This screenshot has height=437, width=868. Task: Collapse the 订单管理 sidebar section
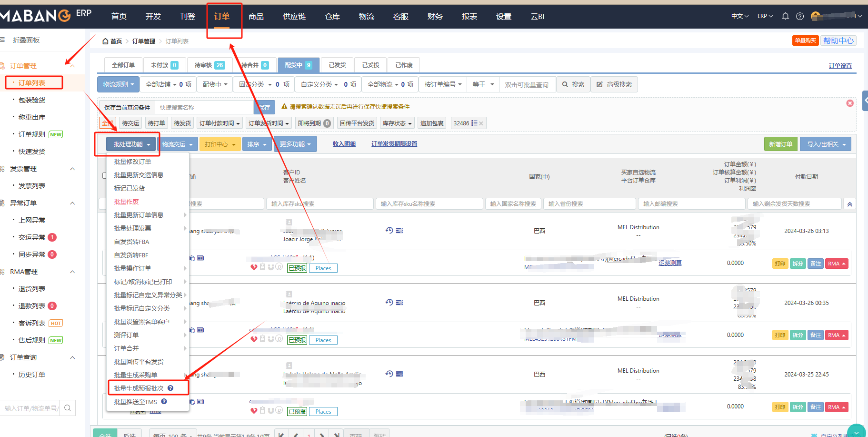(x=72, y=66)
